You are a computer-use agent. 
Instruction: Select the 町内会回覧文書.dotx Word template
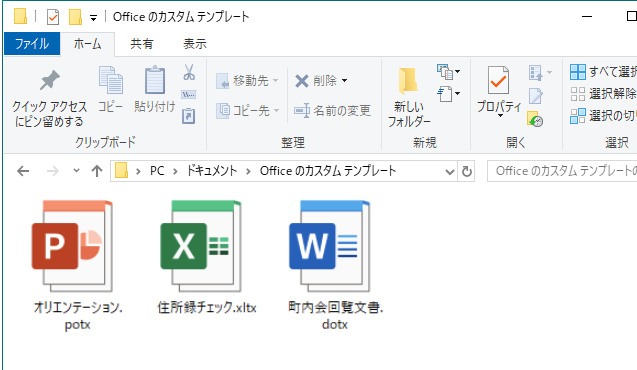pyautogui.click(x=335, y=266)
